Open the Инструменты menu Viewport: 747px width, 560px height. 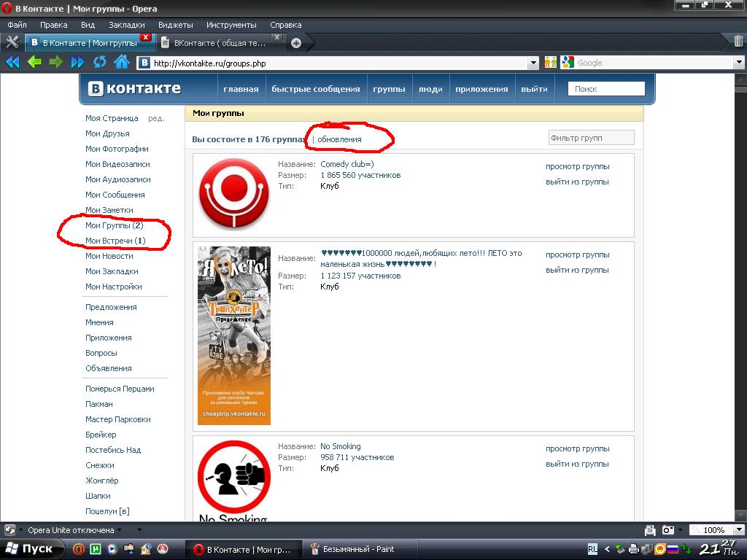tap(231, 25)
